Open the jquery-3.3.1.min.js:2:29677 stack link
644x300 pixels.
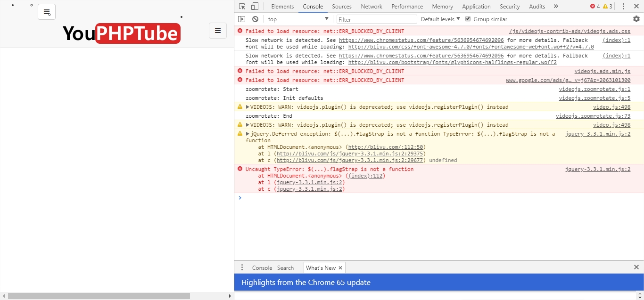350,160
